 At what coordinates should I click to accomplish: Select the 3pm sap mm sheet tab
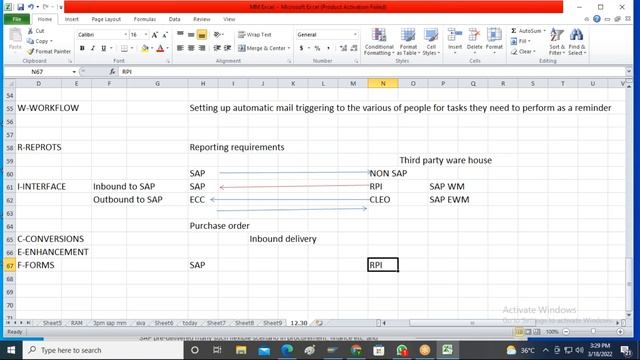[109, 323]
